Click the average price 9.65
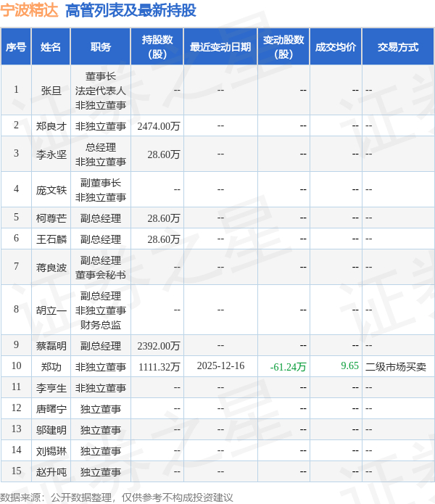435x504 pixels. click(349, 365)
